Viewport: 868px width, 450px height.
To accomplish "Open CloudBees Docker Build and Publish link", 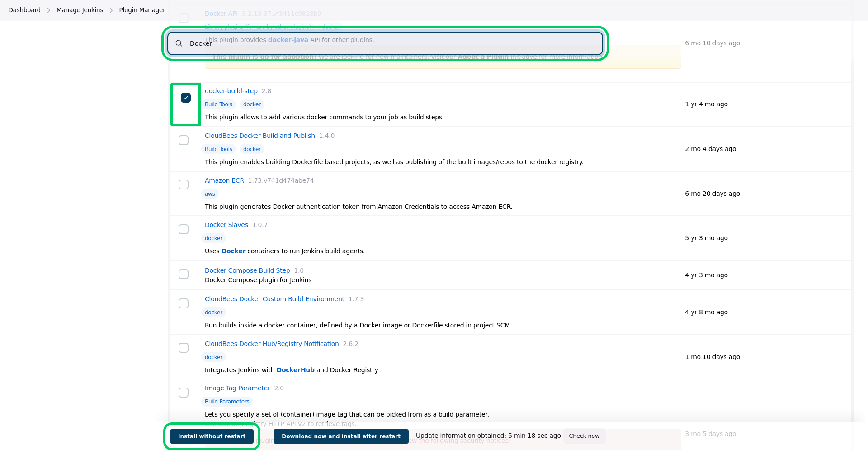I will (x=260, y=136).
